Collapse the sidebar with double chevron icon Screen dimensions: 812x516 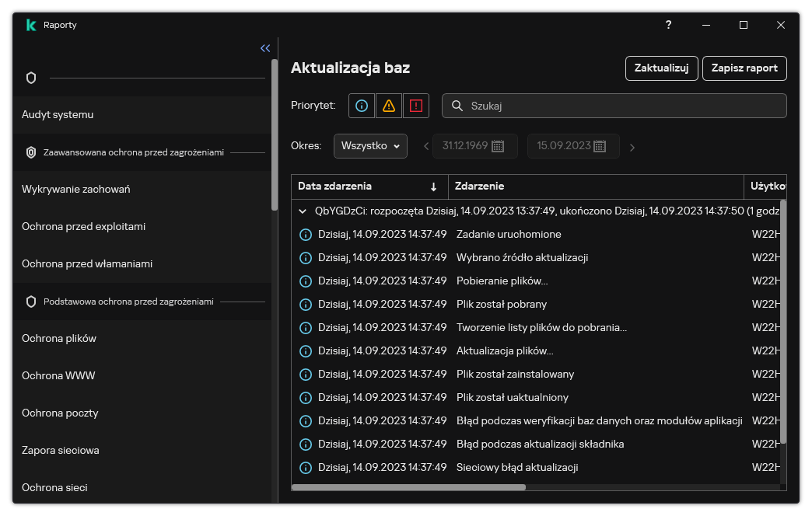pyautogui.click(x=265, y=48)
